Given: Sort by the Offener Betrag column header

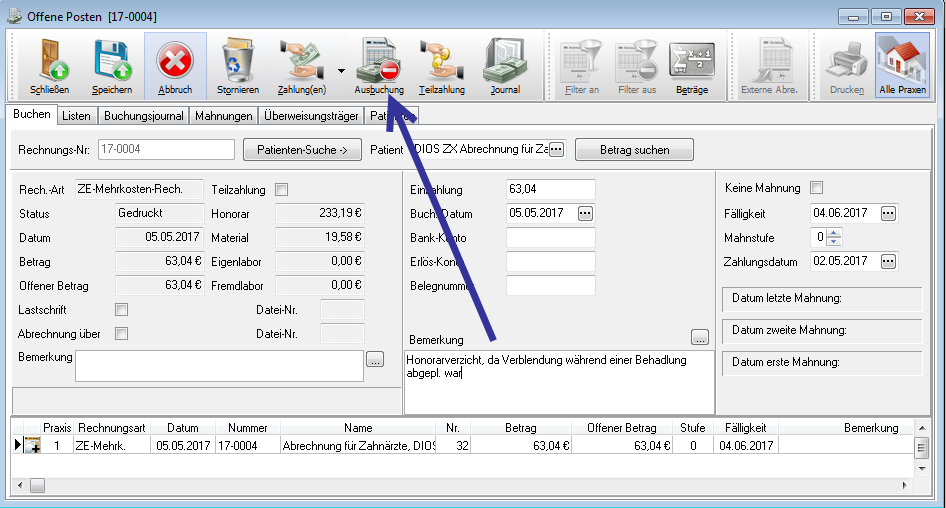Looking at the screenshot, I should tap(622, 428).
